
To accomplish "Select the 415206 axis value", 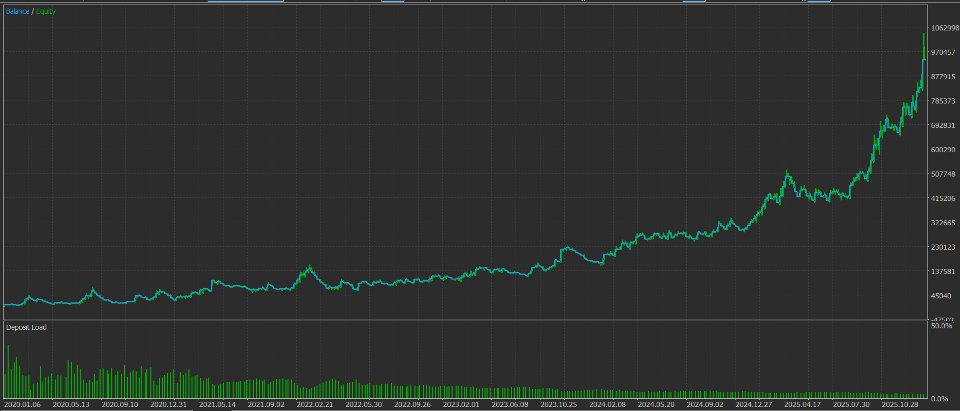I will click(943, 198).
